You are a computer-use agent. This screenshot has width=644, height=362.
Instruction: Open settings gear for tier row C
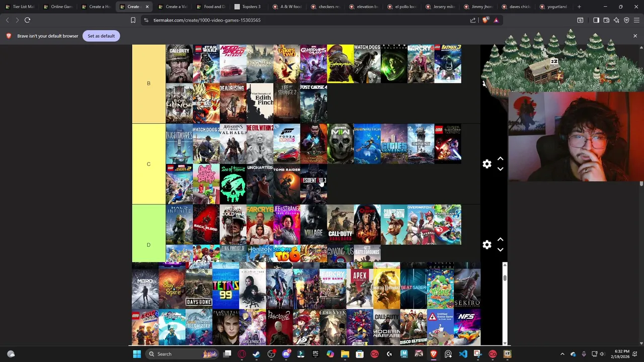point(487,164)
